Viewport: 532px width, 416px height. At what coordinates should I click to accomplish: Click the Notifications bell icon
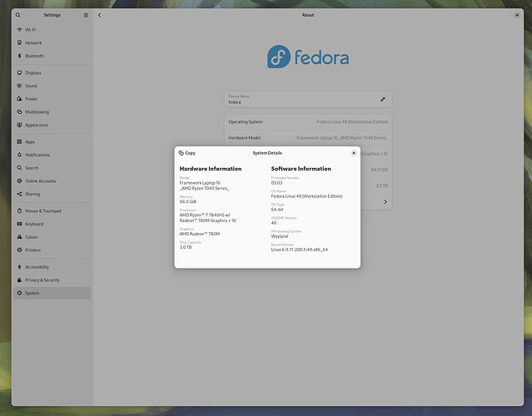(19, 155)
